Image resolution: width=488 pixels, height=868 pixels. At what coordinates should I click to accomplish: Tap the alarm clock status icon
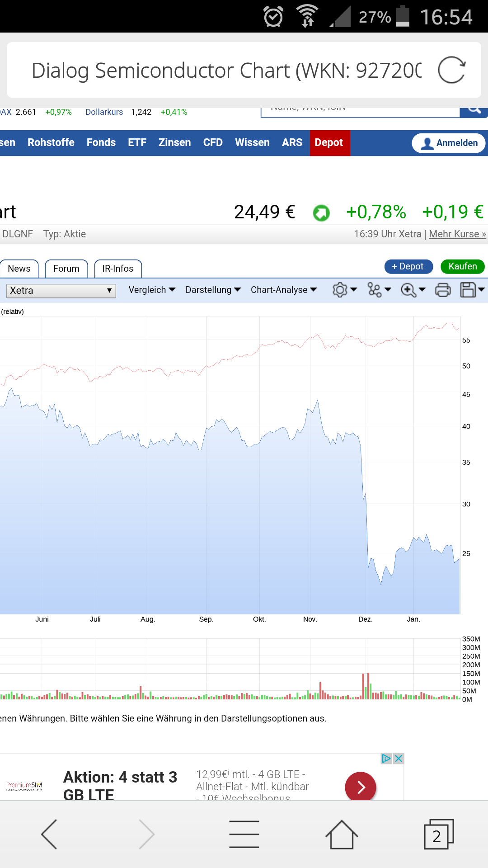[273, 17]
